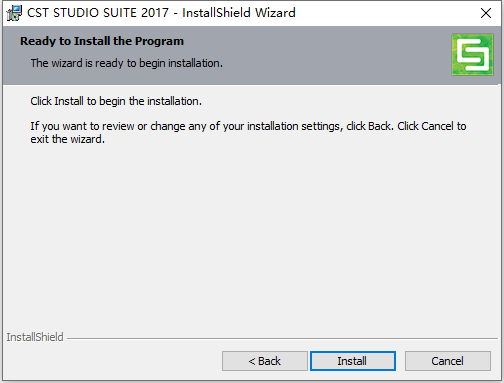Click the window title CST STUDIO SUITE 2017
This screenshot has height=383, width=504.
[98, 13]
